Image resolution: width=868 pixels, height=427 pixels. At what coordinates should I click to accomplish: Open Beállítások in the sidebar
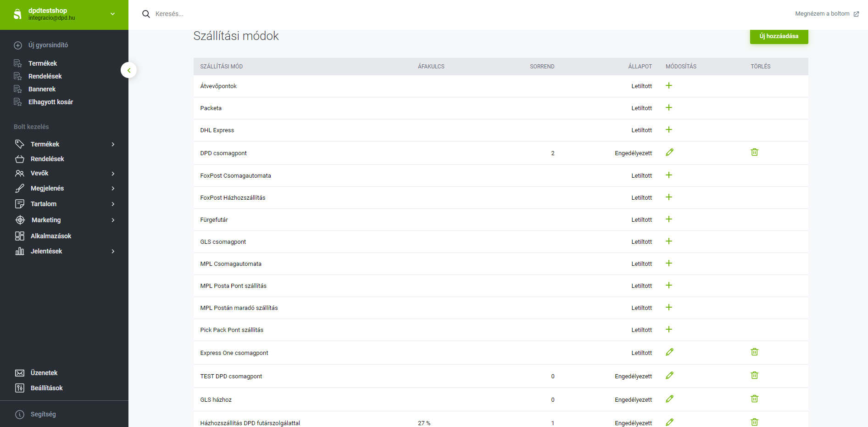point(47,388)
